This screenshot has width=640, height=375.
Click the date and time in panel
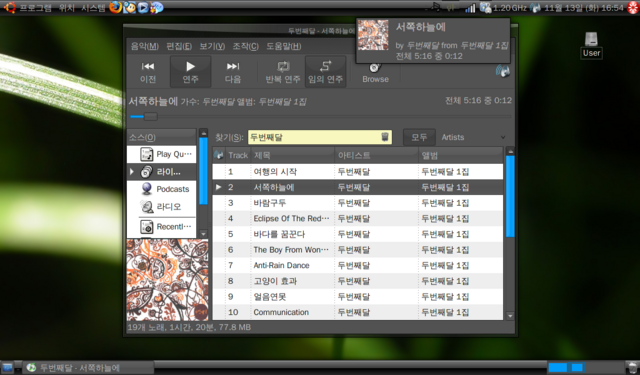pos(584,8)
